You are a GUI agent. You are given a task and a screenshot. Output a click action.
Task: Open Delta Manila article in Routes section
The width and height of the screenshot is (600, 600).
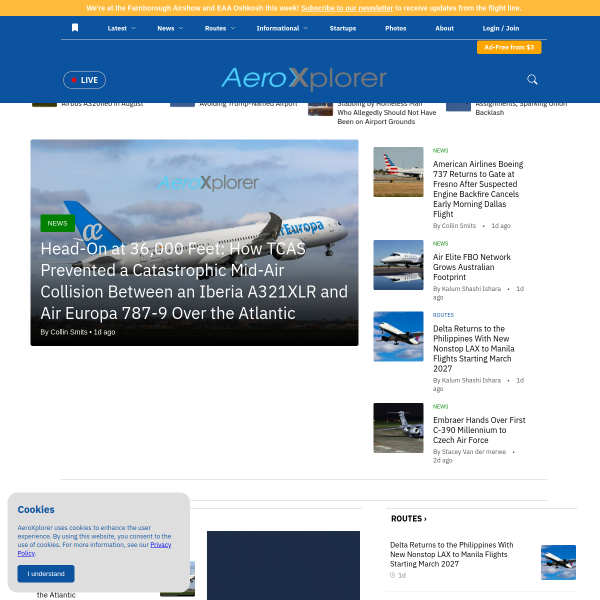tap(452, 554)
